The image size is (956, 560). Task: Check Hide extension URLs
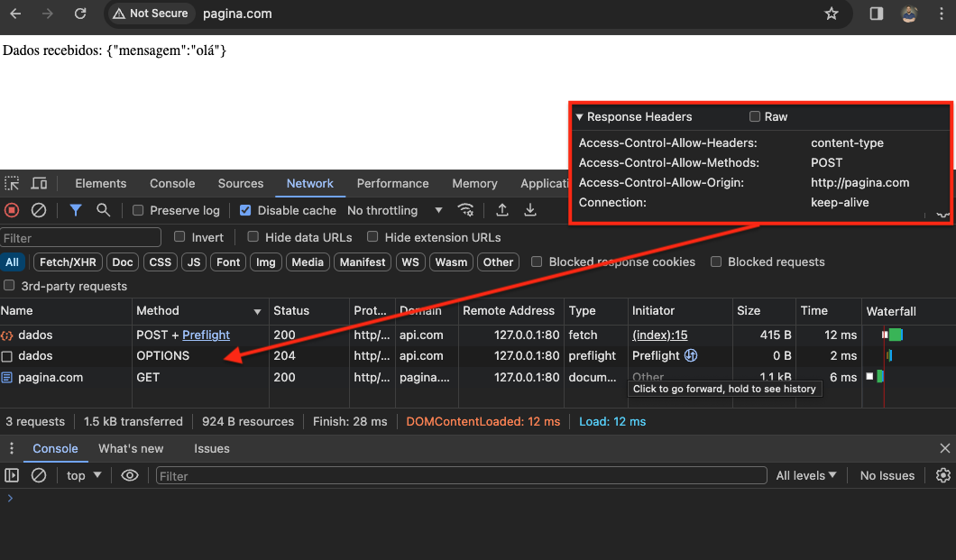pyautogui.click(x=372, y=237)
